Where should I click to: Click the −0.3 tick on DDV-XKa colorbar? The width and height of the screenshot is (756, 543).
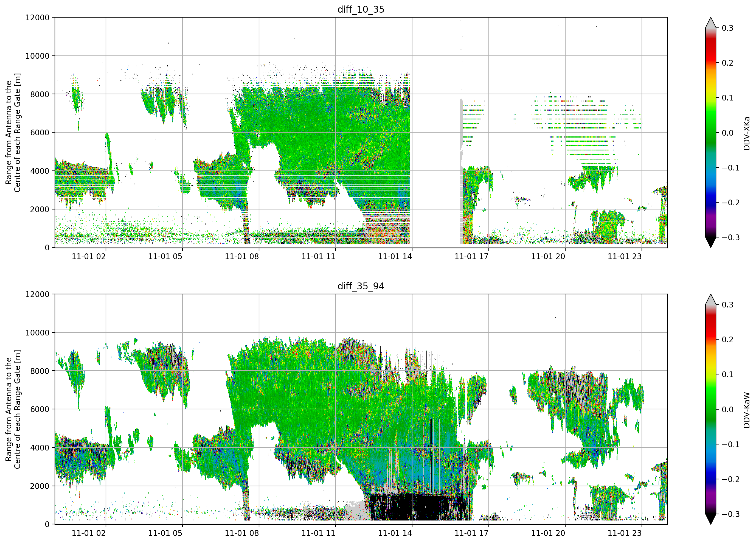731,237
